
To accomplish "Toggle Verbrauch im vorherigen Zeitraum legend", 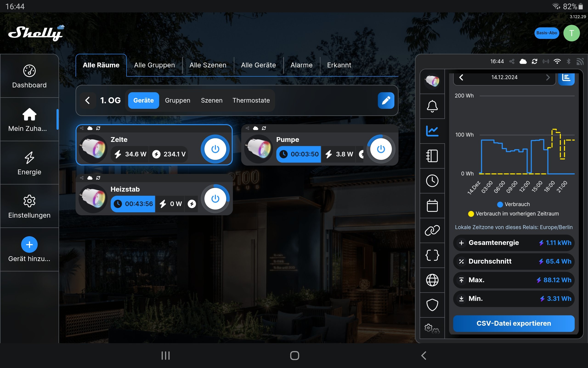I will [513, 214].
